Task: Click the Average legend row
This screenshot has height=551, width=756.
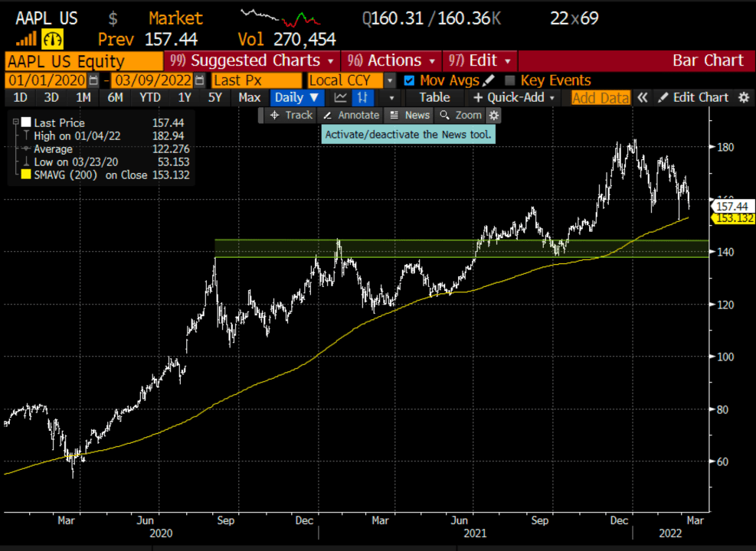Action: click(x=102, y=148)
